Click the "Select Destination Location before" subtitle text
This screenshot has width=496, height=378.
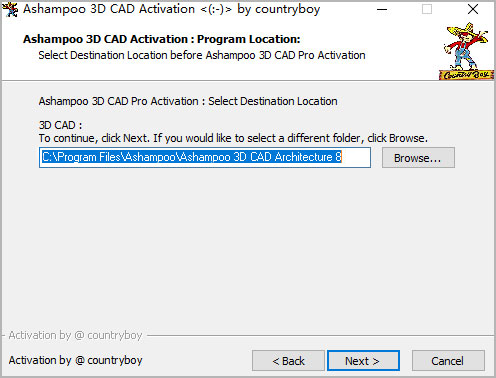pyautogui.click(x=120, y=55)
